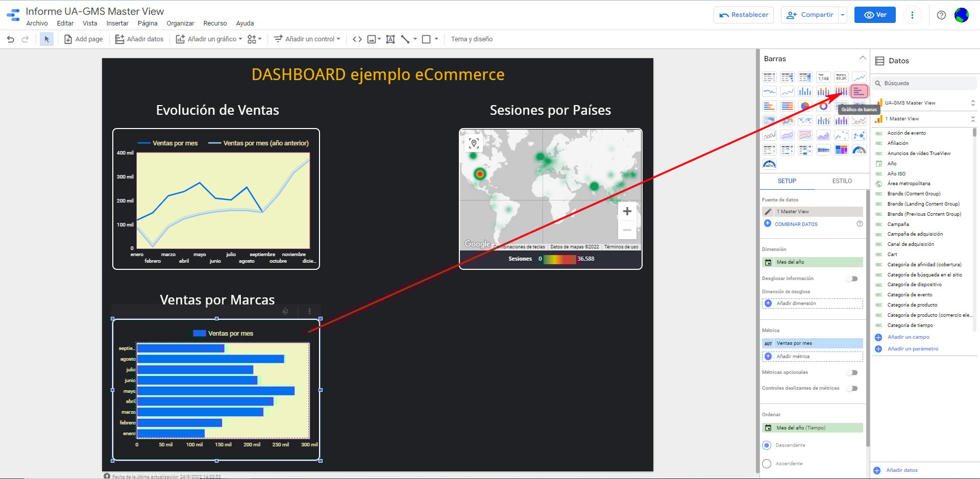
Task: Choose the donut chart type
Action: [823, 106]
